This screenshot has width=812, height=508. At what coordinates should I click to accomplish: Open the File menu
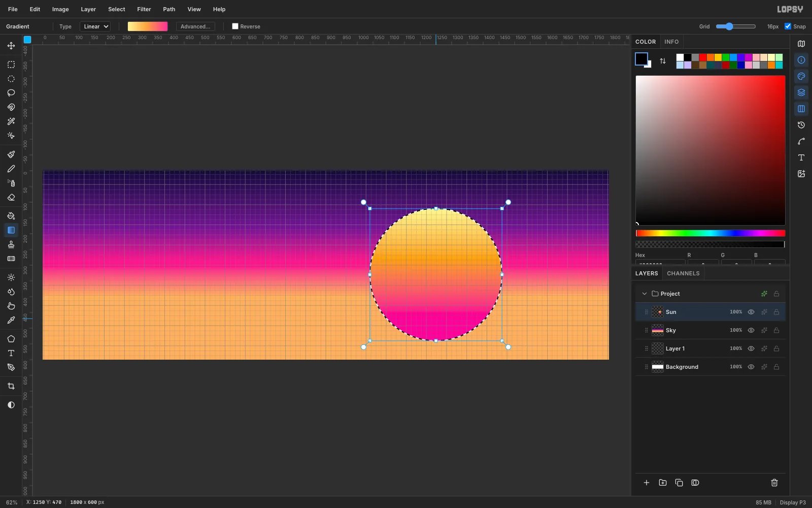(13, 9)
